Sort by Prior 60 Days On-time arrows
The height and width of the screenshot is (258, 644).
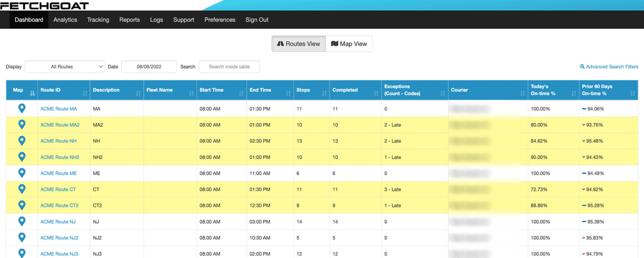[633, 93]
